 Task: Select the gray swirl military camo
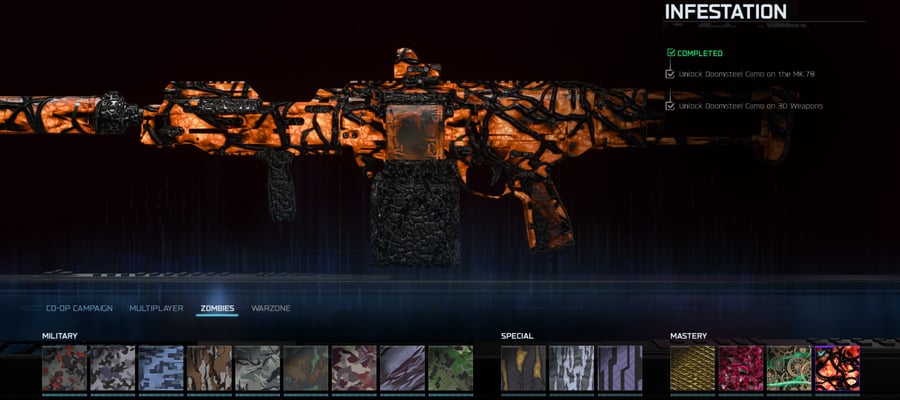point(257,368)
